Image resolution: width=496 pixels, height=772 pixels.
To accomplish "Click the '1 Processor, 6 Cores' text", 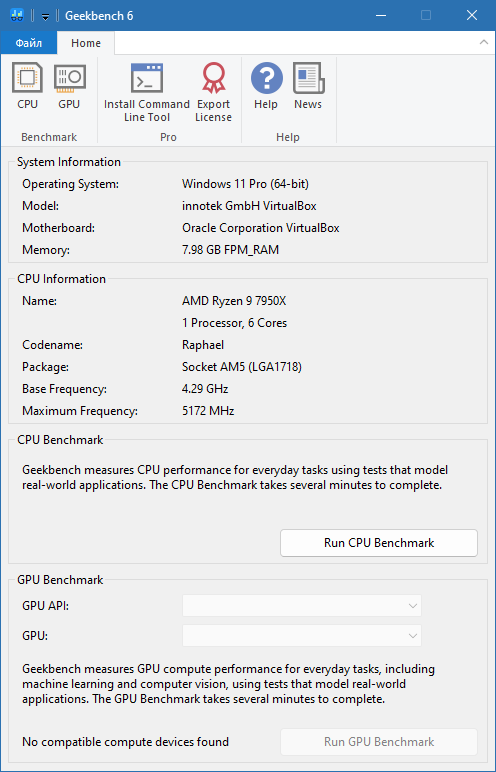I will click(x=234, y=323).
